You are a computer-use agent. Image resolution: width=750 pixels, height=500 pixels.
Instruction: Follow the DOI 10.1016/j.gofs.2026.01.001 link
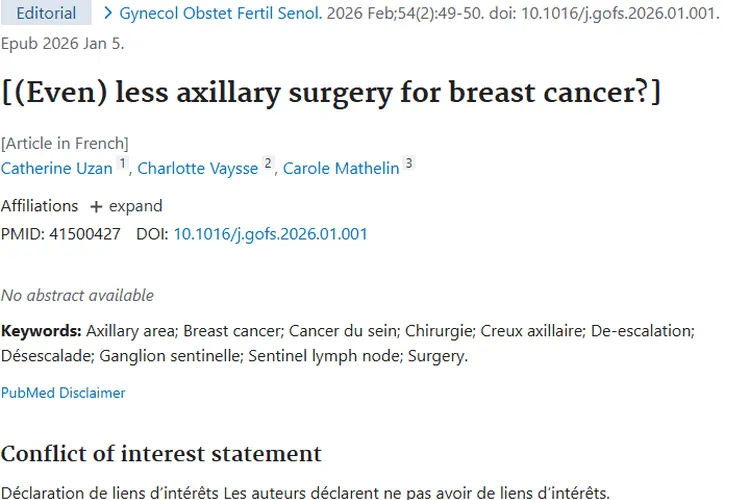(270, 234)
